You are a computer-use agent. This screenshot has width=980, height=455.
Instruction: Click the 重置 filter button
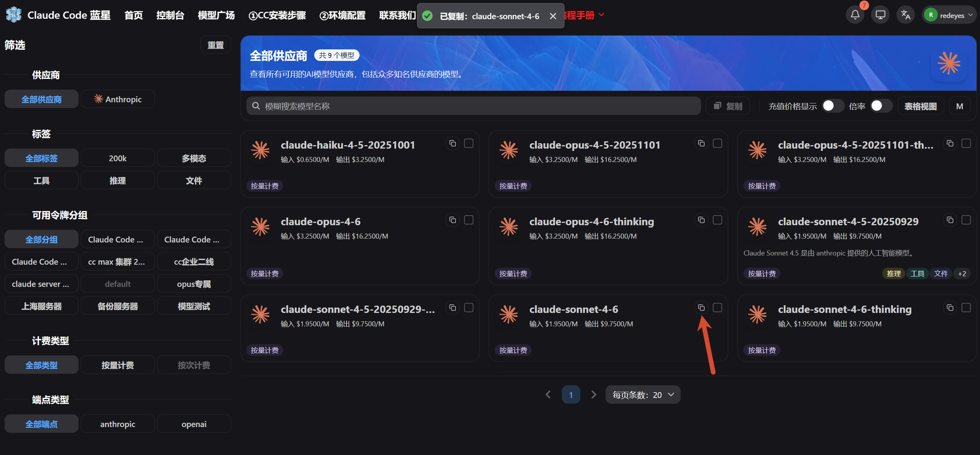point(215,45)
